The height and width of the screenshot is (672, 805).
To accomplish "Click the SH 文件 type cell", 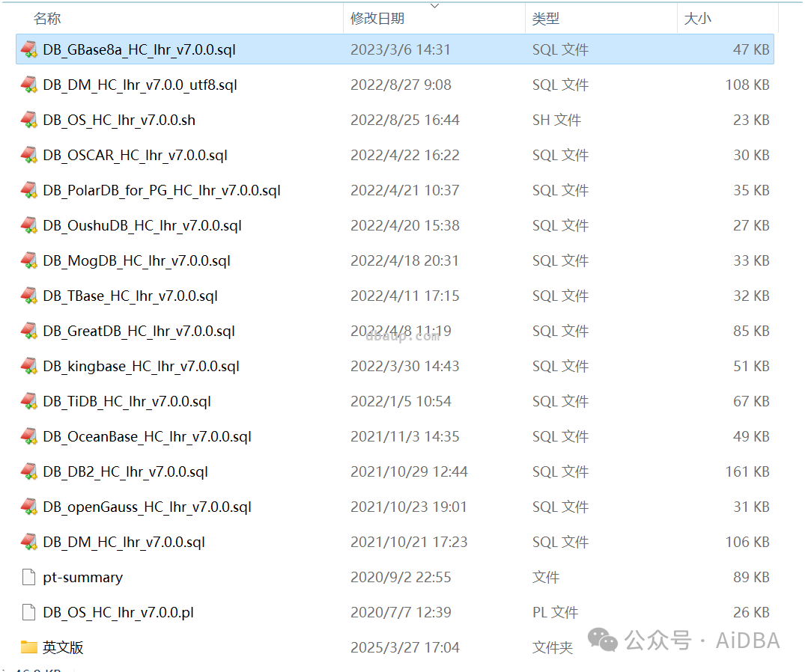I will (x=556, y=120).
